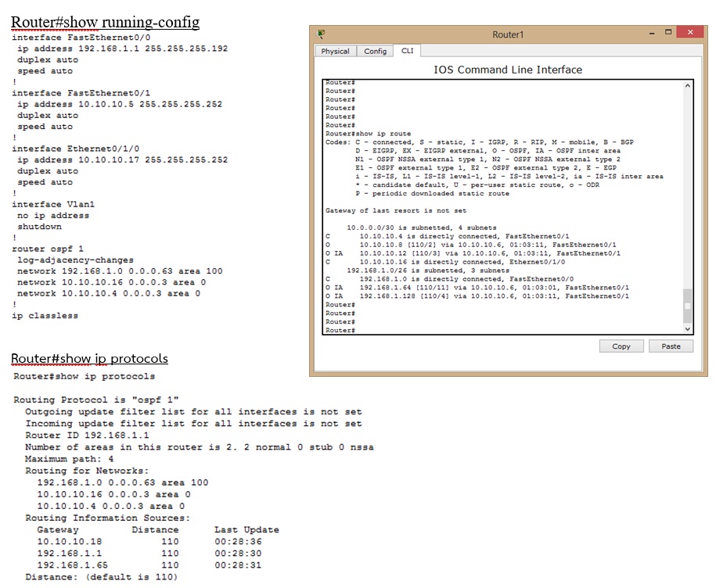Click gateway 192.168.1.65 row
This screenshot has height=588, width=716.
[x=149, y=565]
